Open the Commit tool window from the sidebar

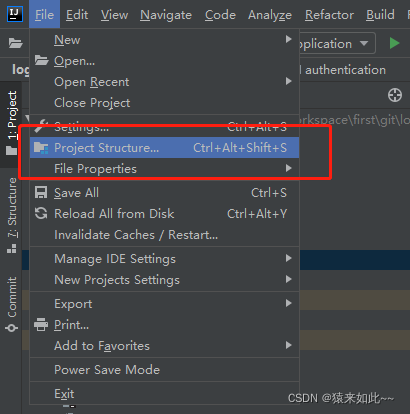[x=12, y=304]
